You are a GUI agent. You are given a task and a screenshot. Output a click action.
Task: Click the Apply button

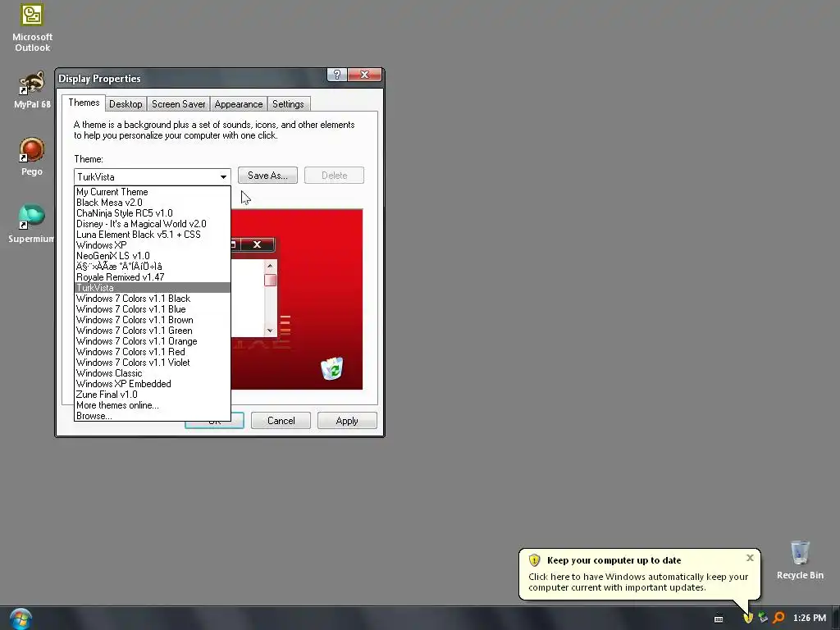click(347, 421)
